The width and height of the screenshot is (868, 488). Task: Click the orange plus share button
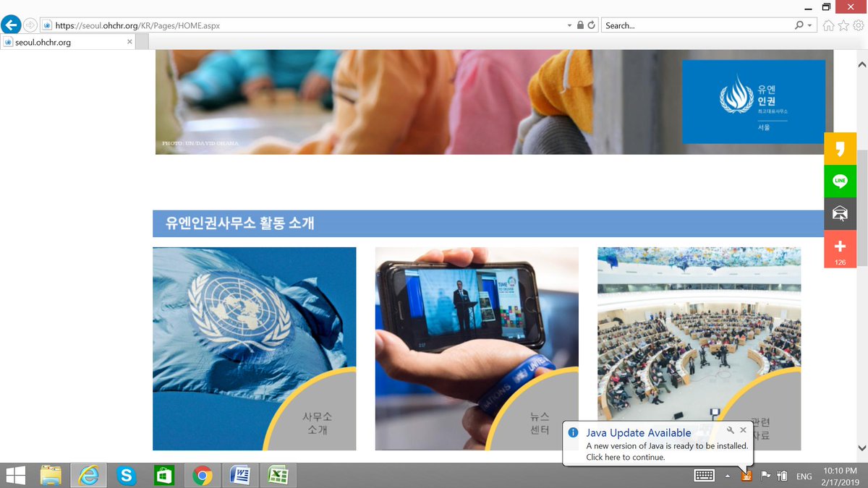pos(840,249)
